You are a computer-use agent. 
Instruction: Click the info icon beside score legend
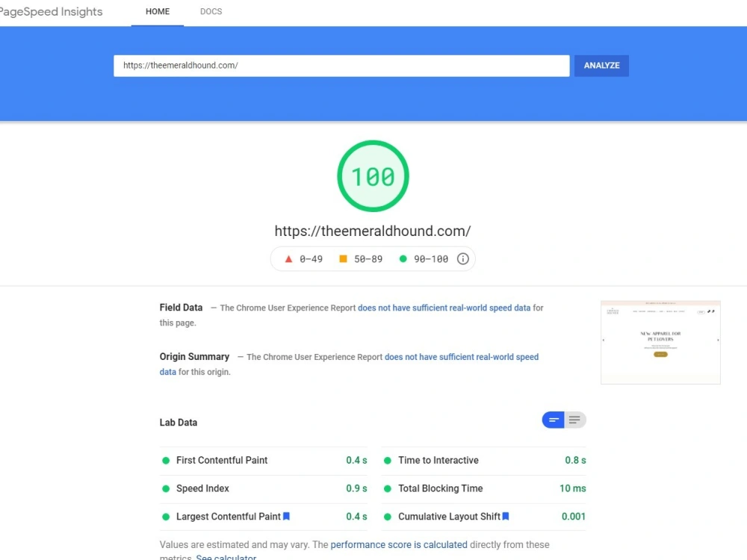pos(462,258)
